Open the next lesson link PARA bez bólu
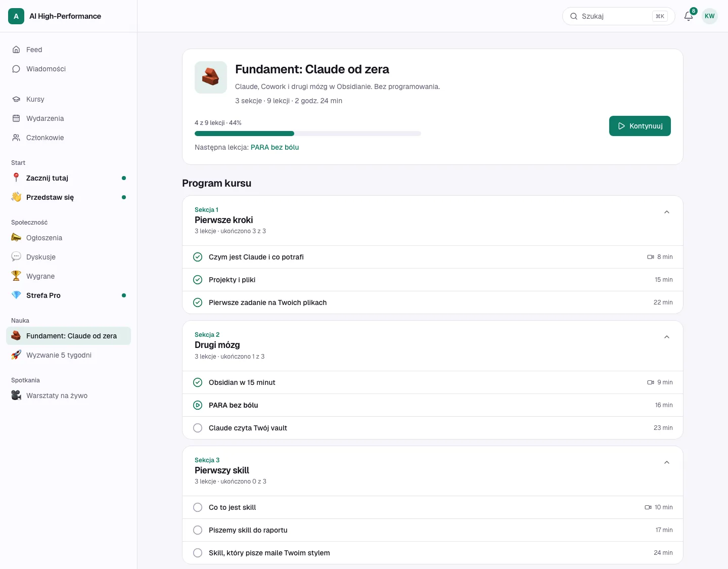Screen dimensions: 728x569 tap(275, 147)
